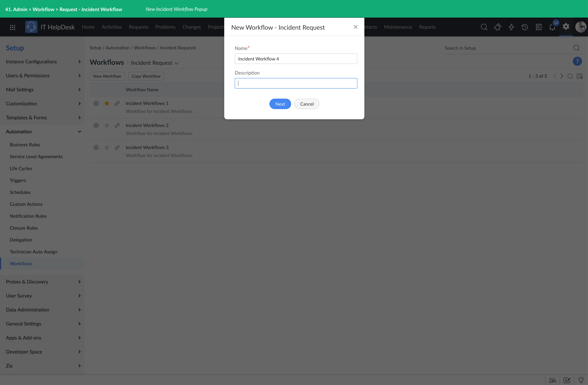Viewport: 588px width, 385px height.
Task: Click link icon of Incident Workflows 1
Action: 117,103
